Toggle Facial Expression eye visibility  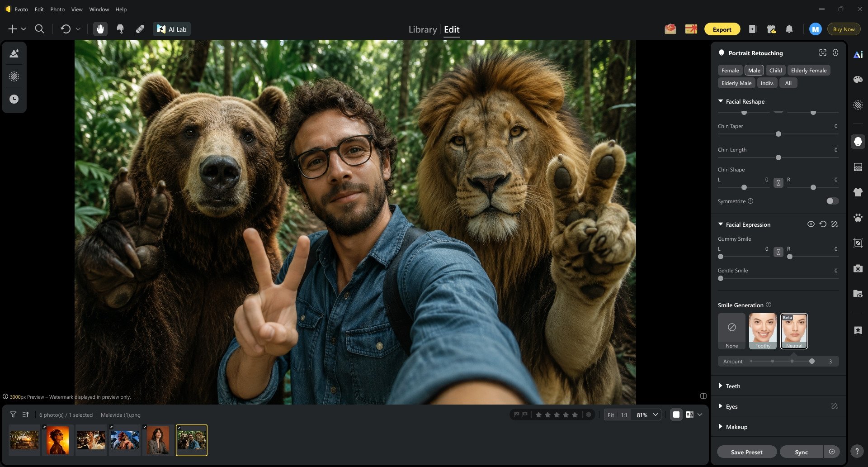click(811, 224)
